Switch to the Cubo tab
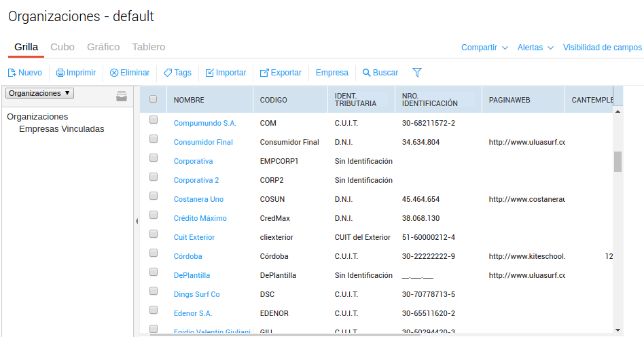644x337 pixels. click(62, 47)
